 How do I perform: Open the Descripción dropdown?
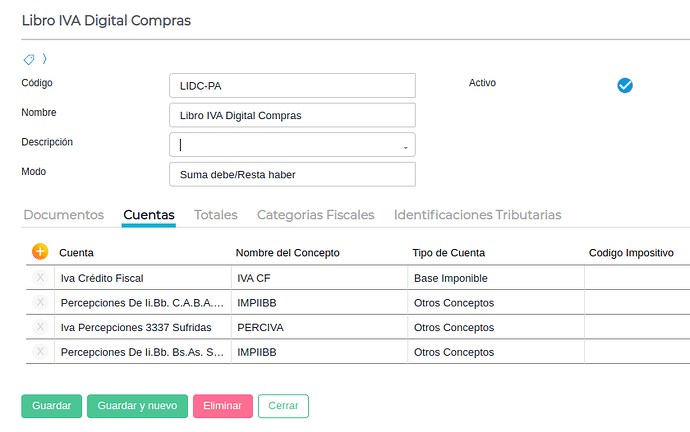[405, 146]
